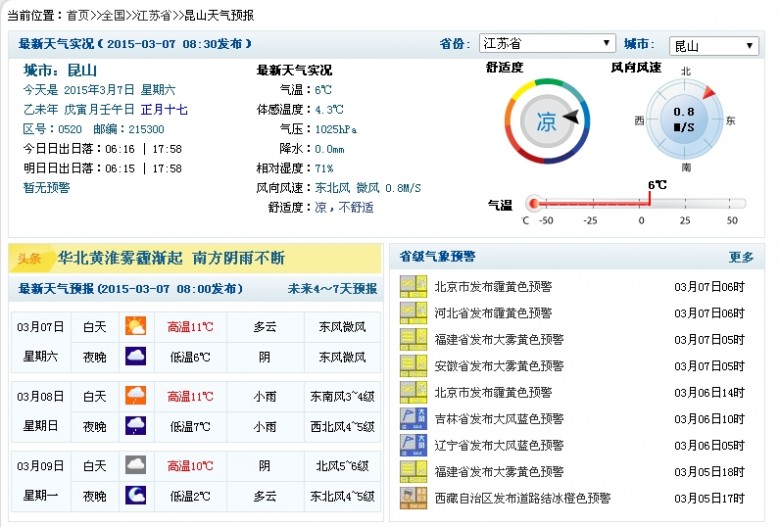Click the Tibet orange road icing warning icon
The image size is (780, 527).
point(413,498)
